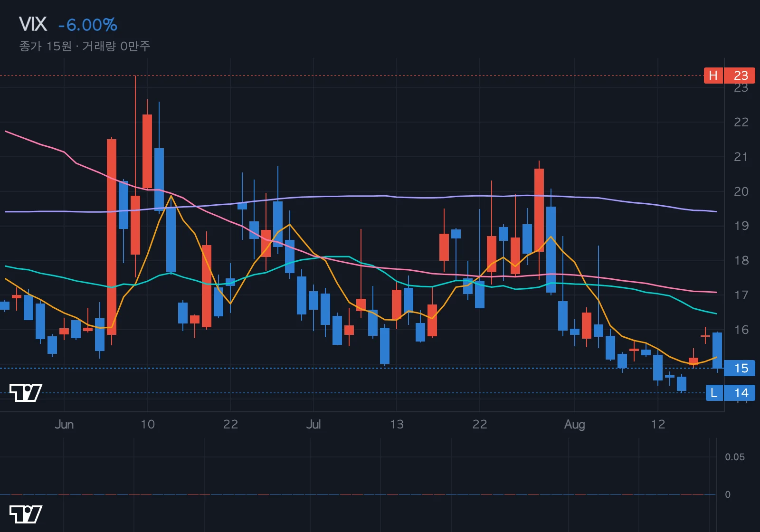Click the 10 date label on the time axis
This screenshot has width=760, height=532.
[x=147, y=424]
